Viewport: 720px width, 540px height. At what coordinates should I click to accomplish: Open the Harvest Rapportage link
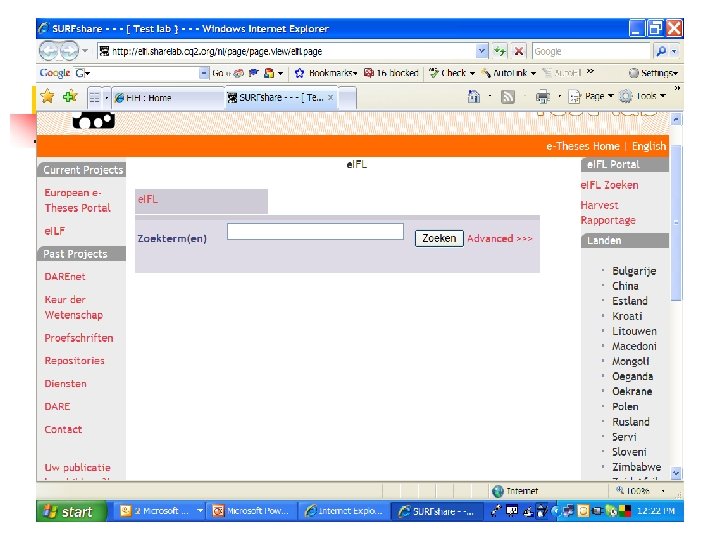(x=608, y=213)
